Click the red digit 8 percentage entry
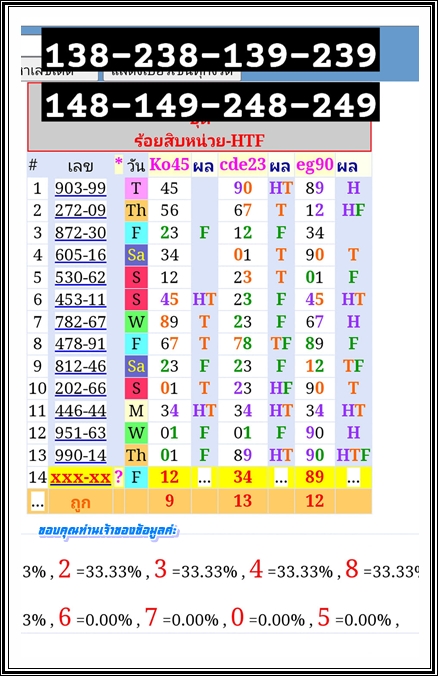438x676 pixels. coord(382,570)
